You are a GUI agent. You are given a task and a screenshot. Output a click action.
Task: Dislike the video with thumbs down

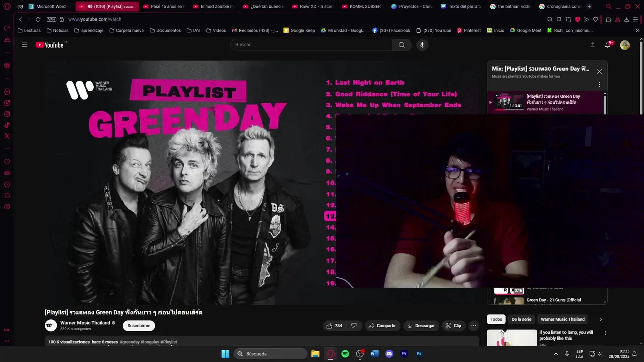(354, 326)
